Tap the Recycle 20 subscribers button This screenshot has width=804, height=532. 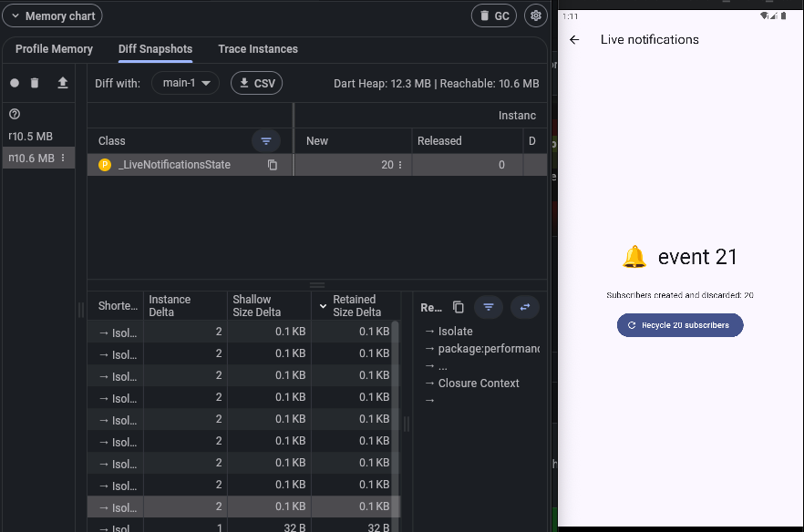click(679, 325)
